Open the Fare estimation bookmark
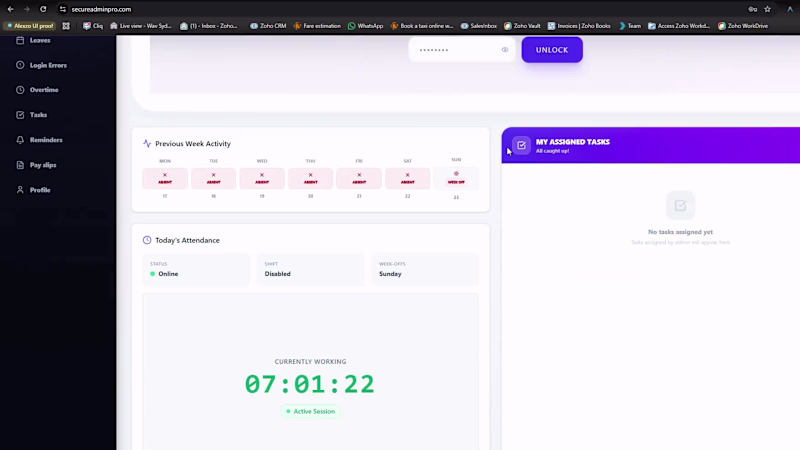Viewport: 800px width, 450px height. tap(317, 26)
